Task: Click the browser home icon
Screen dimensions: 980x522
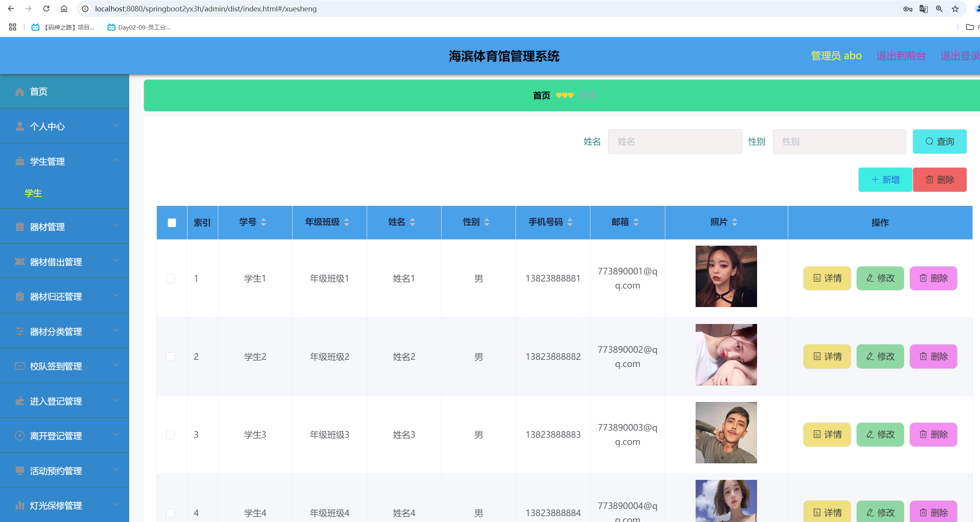Action: [x=64, y=9]
